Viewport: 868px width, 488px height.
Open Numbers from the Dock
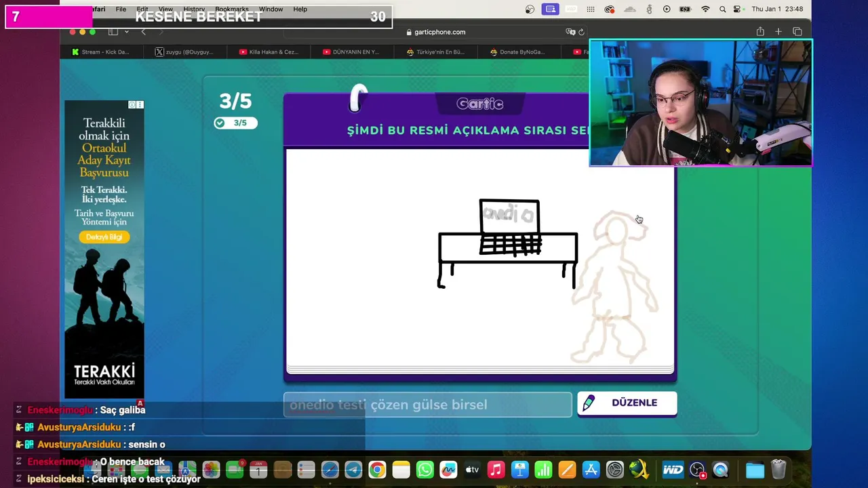[x=544, y=470]
